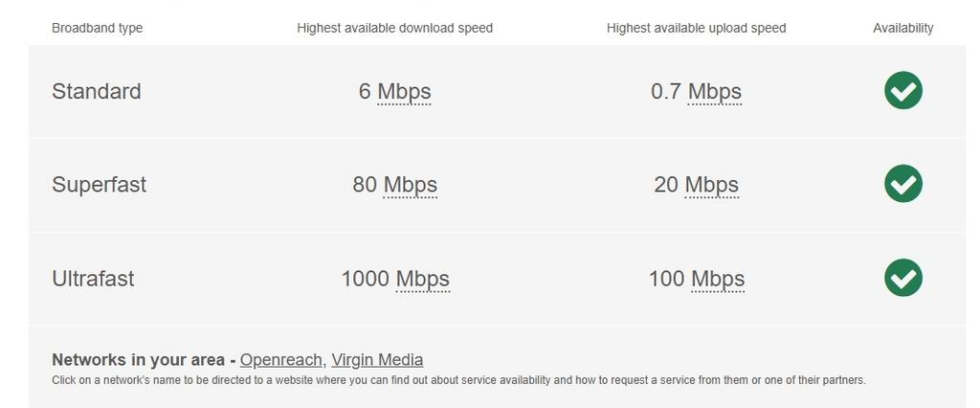This screenshot has width=980, height=408.
Task: Click the Mbps abbreviation beside 1000 download
Action: pyautogui.click(x=422, y=279)
